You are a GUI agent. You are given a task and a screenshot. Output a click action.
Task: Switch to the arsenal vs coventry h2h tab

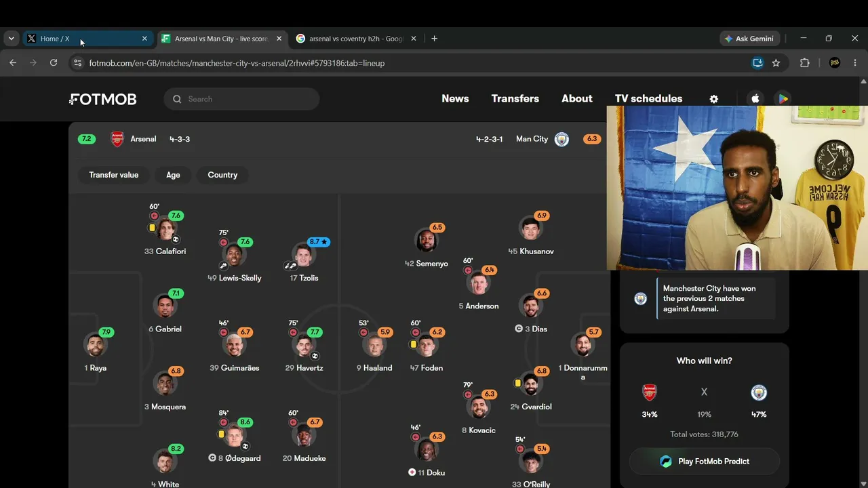pyautogui.click(x=357, y=39)
